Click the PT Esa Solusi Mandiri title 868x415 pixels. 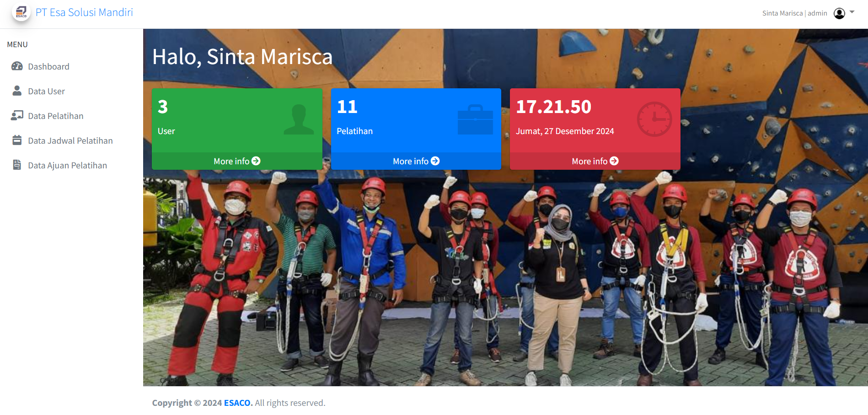(84, 12)
